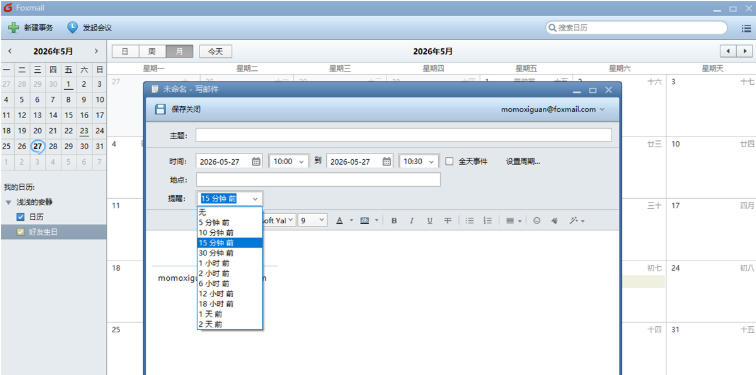Toggle underline formatting in the editor
Screen dimensions: 756x375
click(429, 221)
